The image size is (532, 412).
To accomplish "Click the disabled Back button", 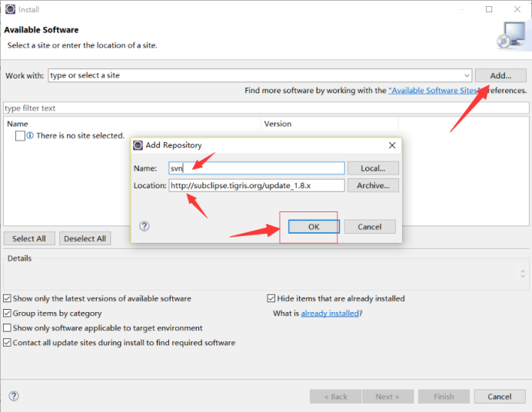I will point(335,397).
